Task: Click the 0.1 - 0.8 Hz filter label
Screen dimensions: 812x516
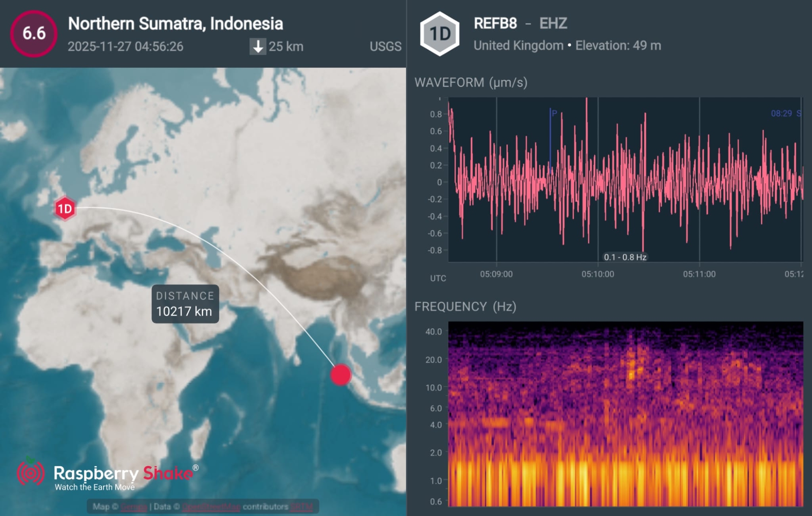Action: [625, 257]
